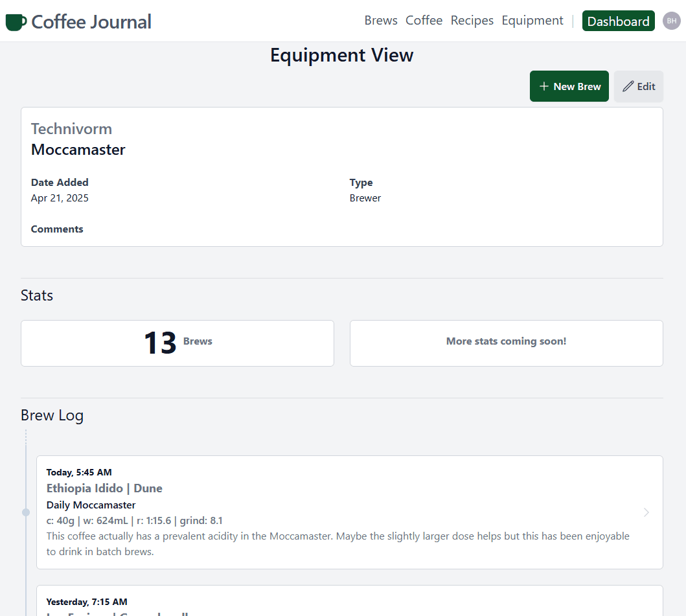Edit this equipment entry

[638, 86]
